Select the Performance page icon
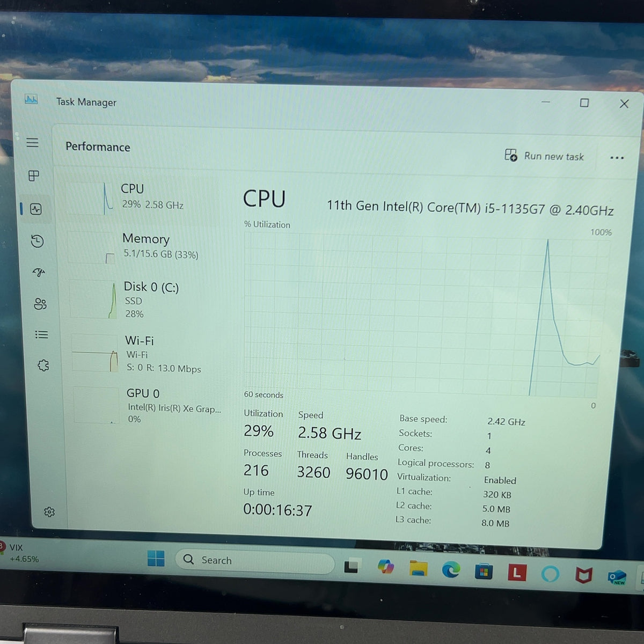This screenshot has width=644, height=644. click(36, 209)
